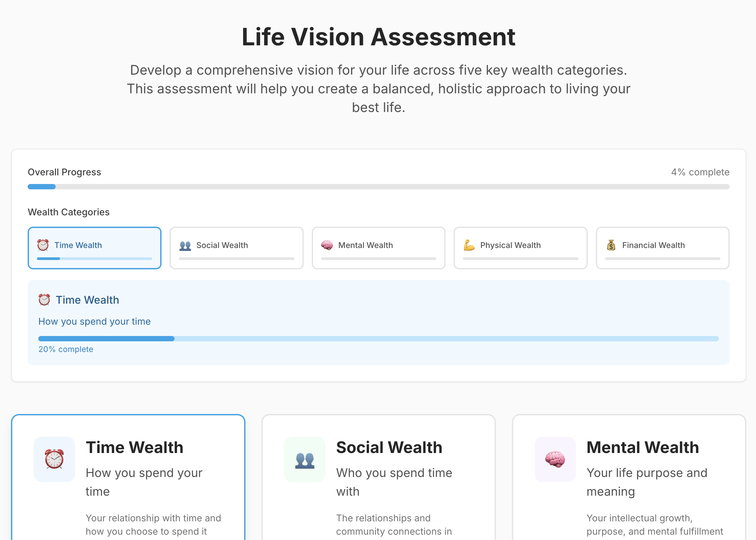This screenshot has width=756, height=540.
Task: Click the large alarm clock thumbnail on Time Wealth card
Action: (x=55, y=459)
